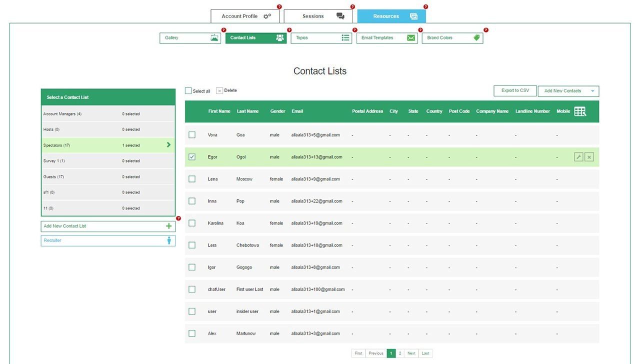
Task: Click the help icon above Brand Colors
Action: [x=485, y=30]
